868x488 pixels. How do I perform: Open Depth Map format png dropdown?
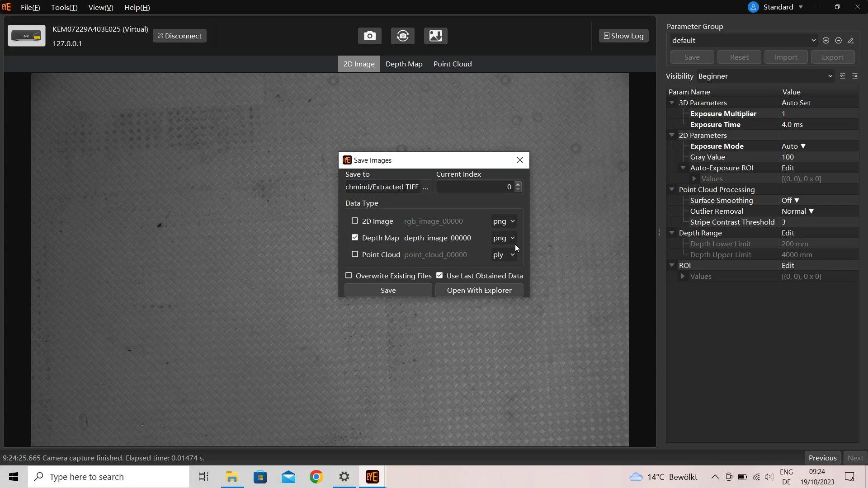coord(504,238)
